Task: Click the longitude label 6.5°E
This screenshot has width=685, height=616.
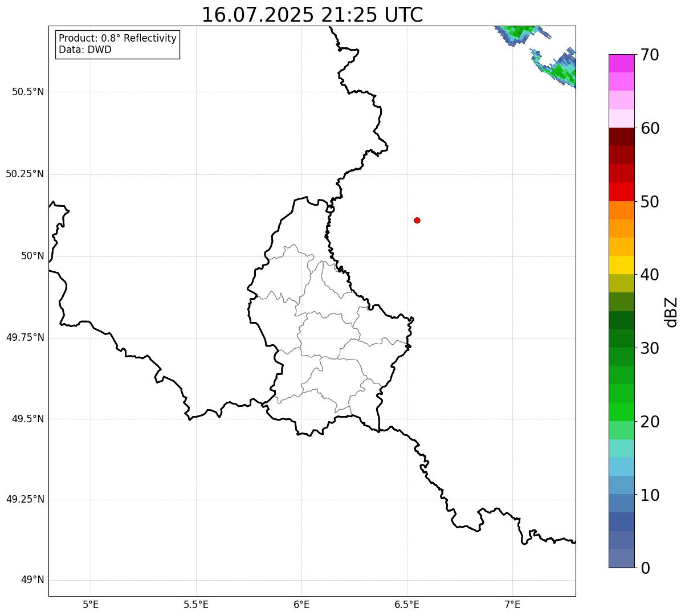Action: [x=407, y=604]
